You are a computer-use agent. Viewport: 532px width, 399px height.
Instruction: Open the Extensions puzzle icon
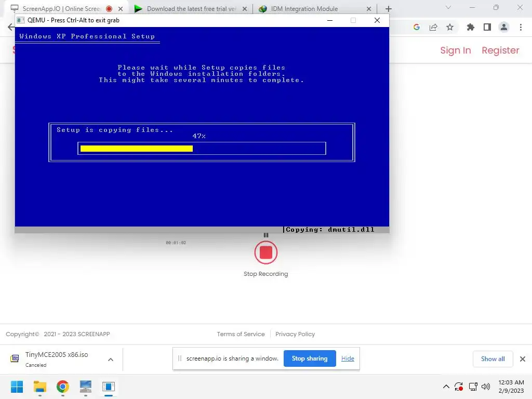click(x=471, y=27)
